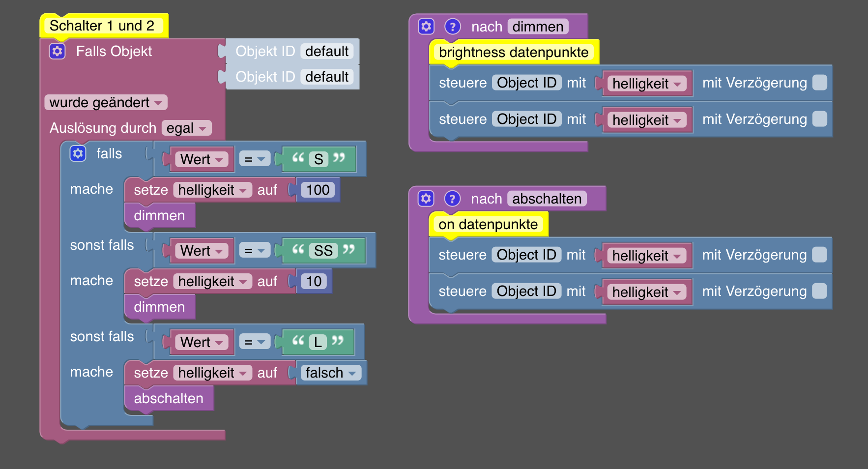The image size is (868, 469).
Task: Click the gear icon on the falls block
Action: coord(78,153)
